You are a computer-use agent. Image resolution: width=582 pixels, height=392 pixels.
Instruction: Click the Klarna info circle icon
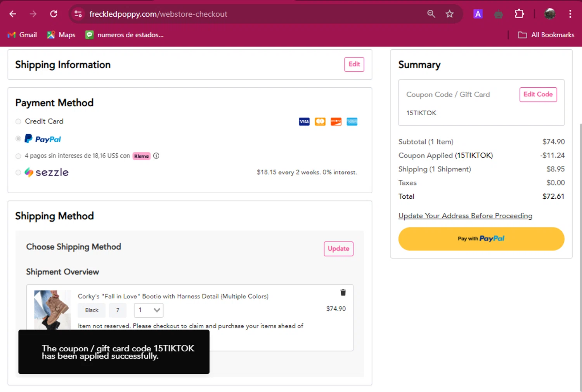(x=156, y=156)
